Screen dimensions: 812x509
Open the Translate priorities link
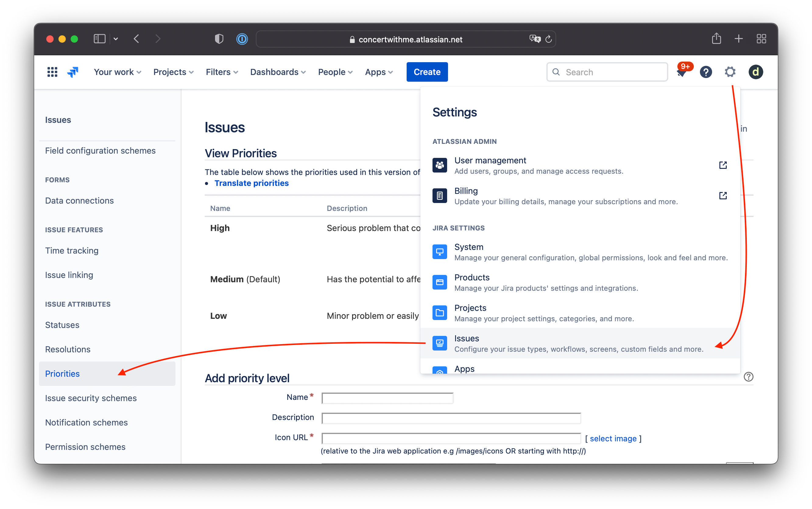click(251, 183)
